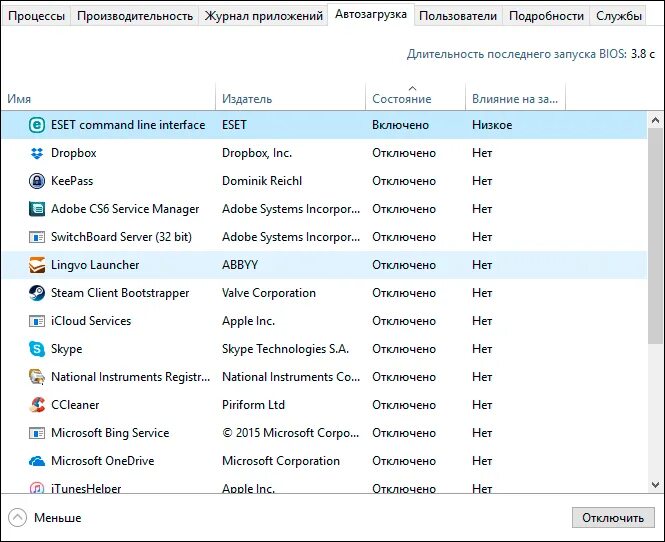Image resolution: width=665 pixels, height=542 pixels.
Task: Select the Adobe CS6 Service Manager row
Action: point(125,209)
